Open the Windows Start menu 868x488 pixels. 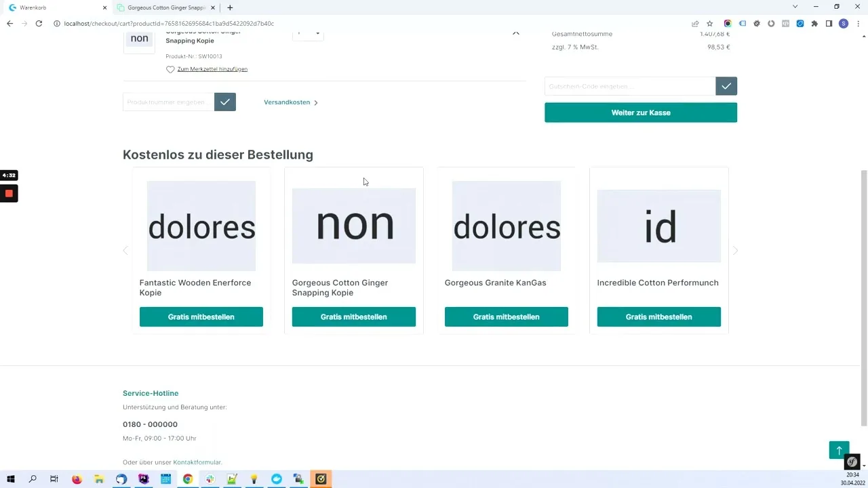pyautogui.click(x=11, y=479)
